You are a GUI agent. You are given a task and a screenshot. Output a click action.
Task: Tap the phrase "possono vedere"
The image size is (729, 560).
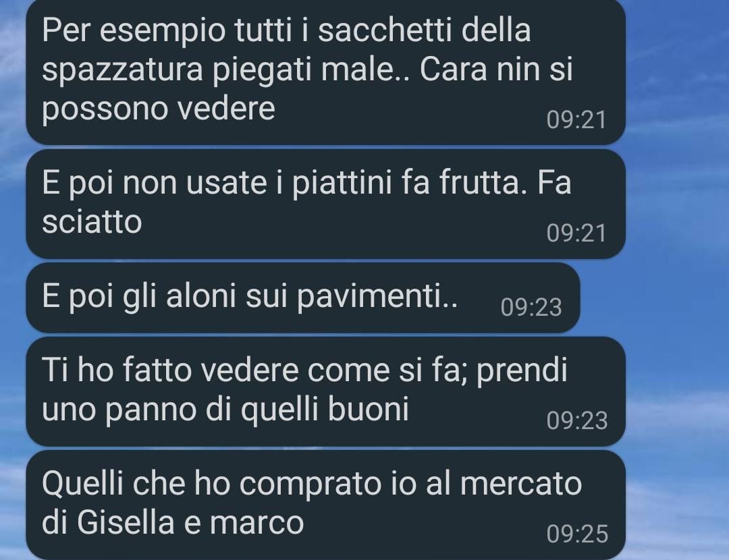(159, 110)
